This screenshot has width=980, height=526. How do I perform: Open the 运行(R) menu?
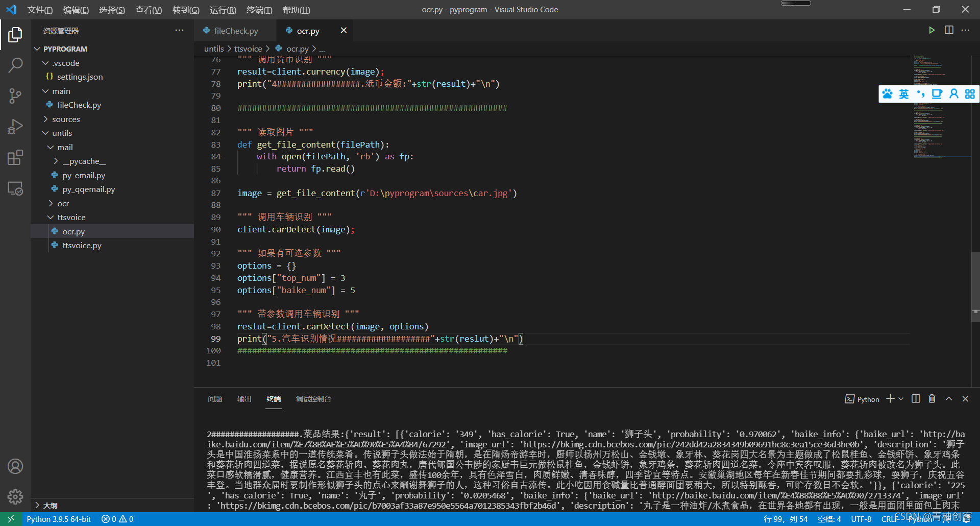pos(223,10)
